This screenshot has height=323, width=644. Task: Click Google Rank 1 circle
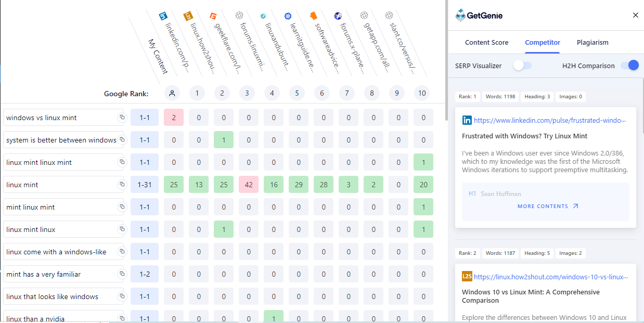[197, 94]
